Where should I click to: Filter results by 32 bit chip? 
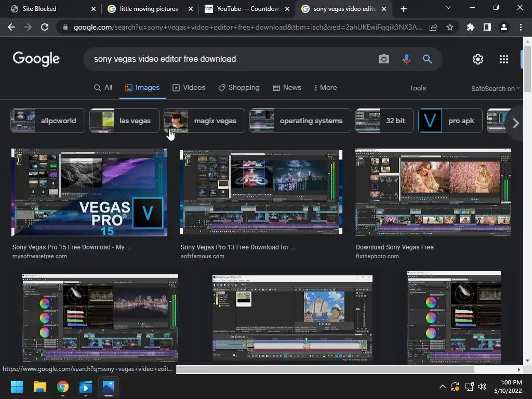coord(384,121)
